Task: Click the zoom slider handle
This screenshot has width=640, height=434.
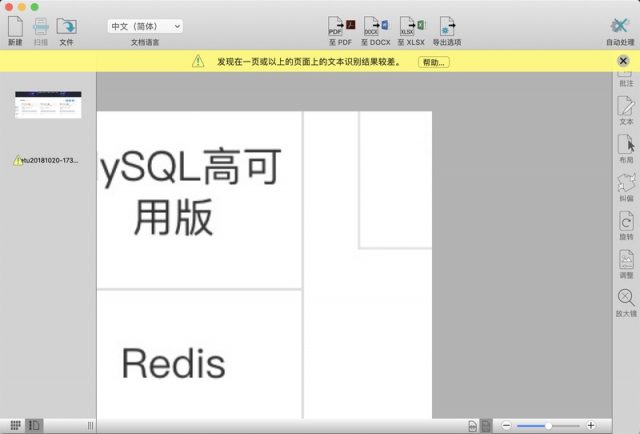Action: [548, 426]
